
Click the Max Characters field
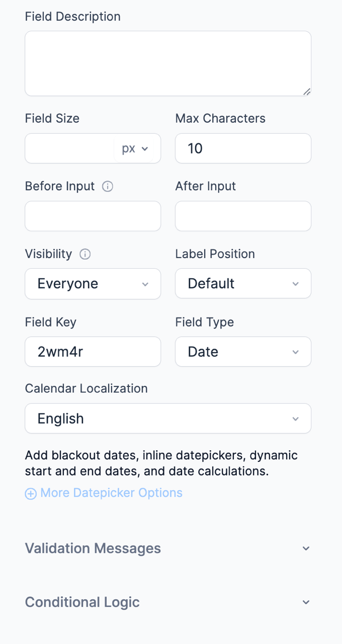pyautogui.click(x=243, y=148)
